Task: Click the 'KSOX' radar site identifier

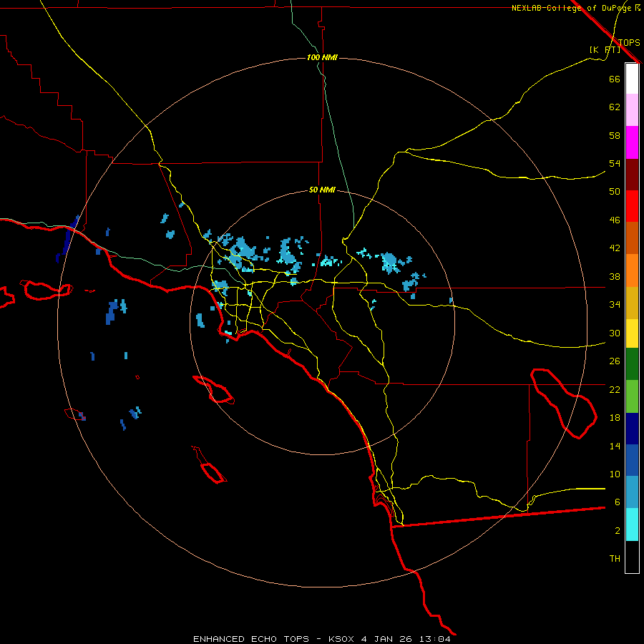Action: click(x=341, y=639)
